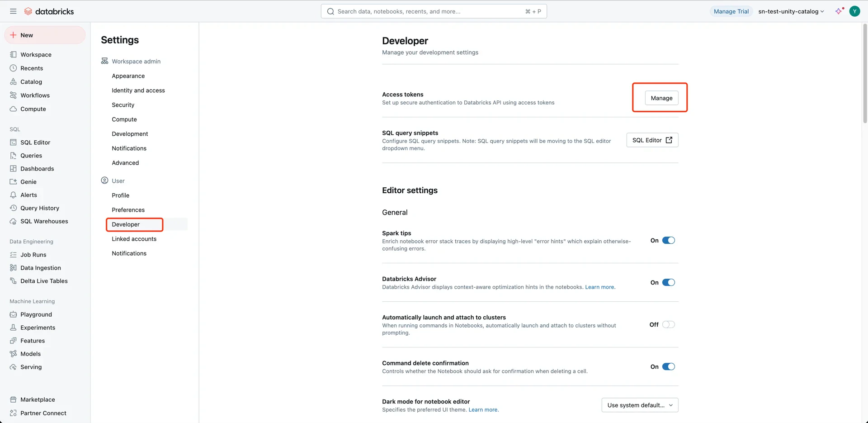Viewport: 868px width, 423px height.
Task: Click the search data and notebooks field
Action: [x=434, y=11]
